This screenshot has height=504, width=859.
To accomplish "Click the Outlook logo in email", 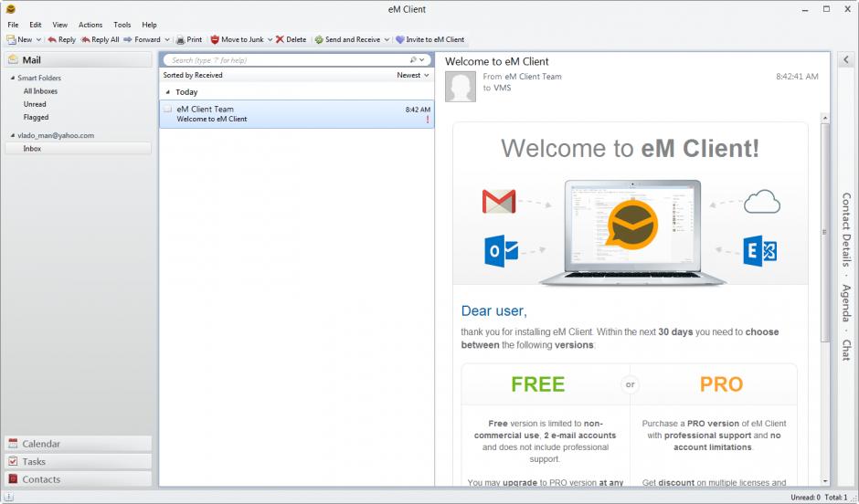I will point(502,251).
